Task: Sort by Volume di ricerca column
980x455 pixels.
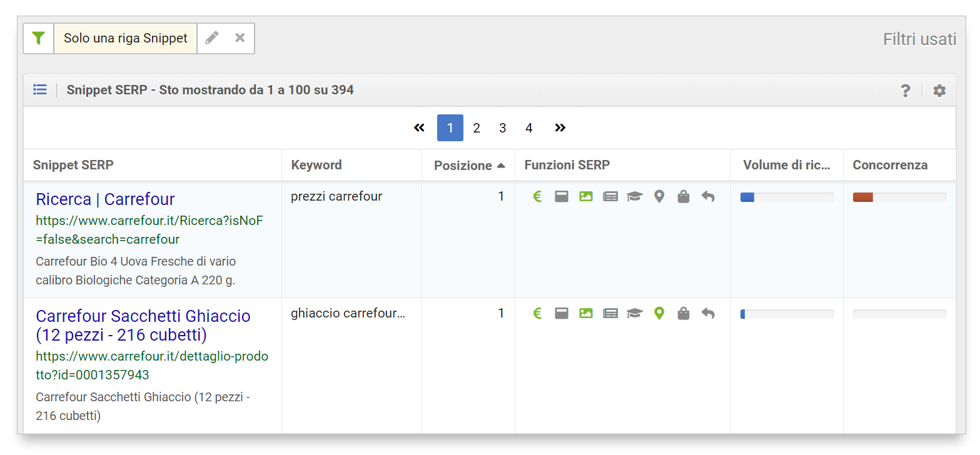Action: click(787, 165)
